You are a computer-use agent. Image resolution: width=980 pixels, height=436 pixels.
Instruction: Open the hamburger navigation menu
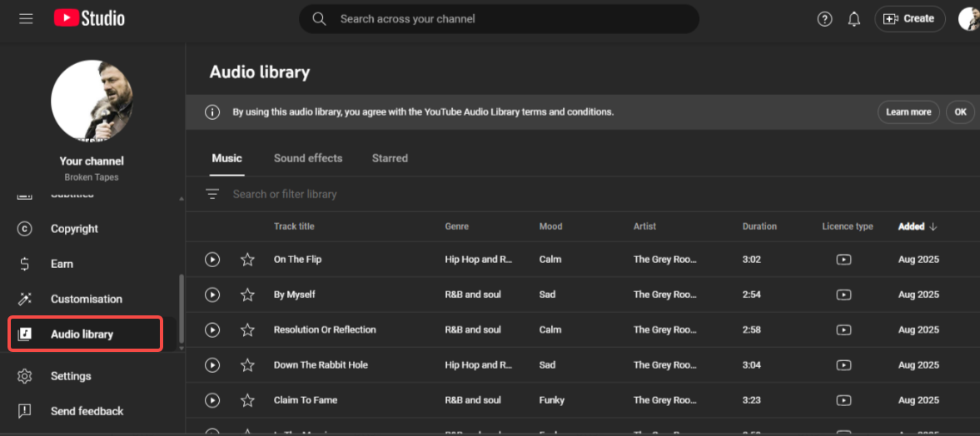(x=26, y=18)
